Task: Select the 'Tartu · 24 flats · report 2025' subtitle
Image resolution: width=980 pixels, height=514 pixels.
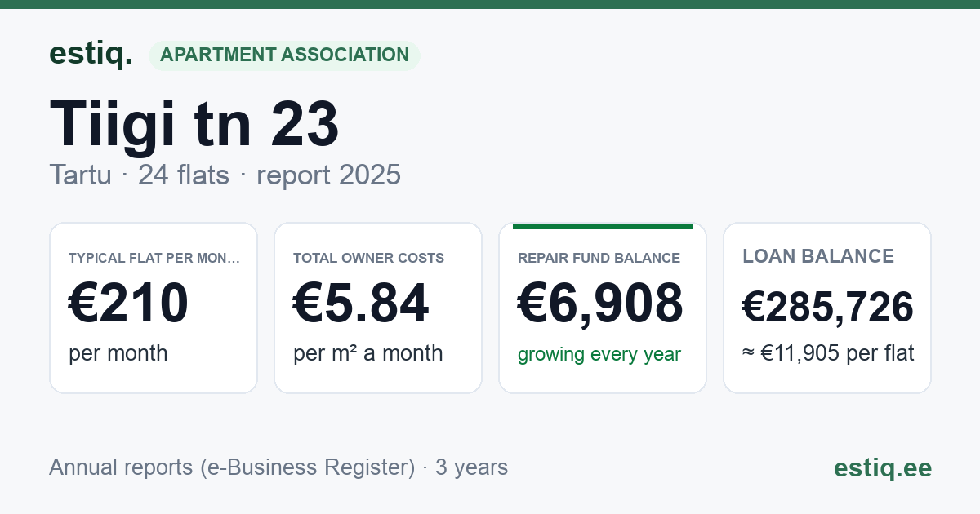Action: pos(225,175)
